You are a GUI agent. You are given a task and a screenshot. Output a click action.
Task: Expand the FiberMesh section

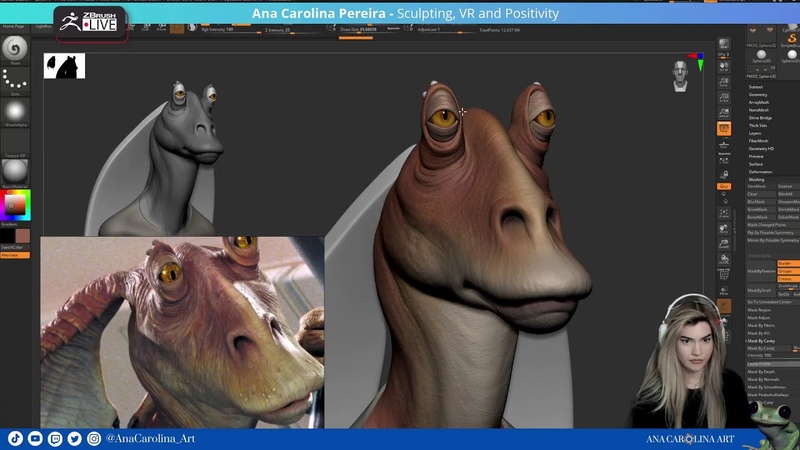coord(758,141)
